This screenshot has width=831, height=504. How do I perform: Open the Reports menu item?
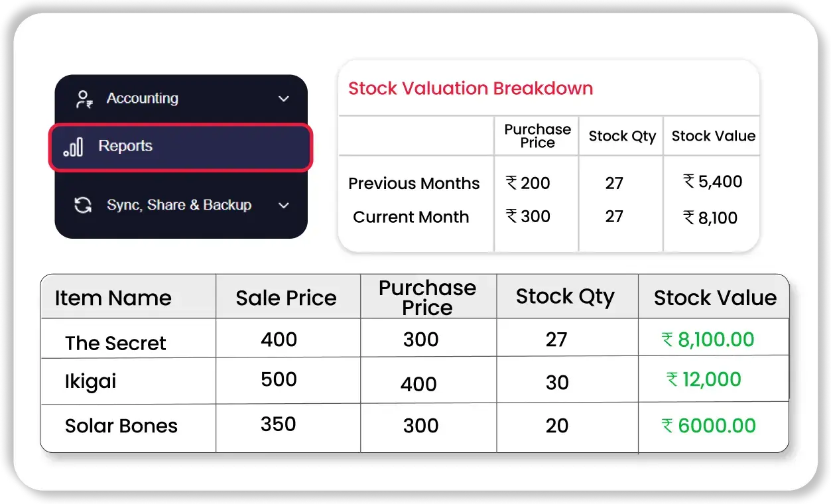(x=125, y=147)
